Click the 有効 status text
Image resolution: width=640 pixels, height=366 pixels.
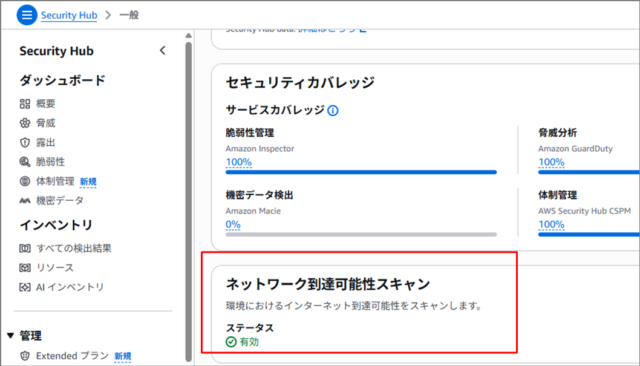[x=249, y=342]
